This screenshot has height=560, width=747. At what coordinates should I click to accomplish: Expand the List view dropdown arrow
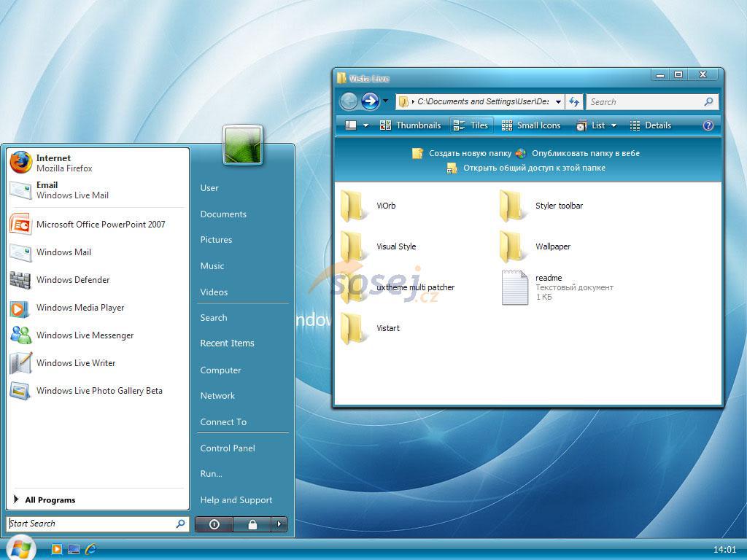(x=614, y=125)
